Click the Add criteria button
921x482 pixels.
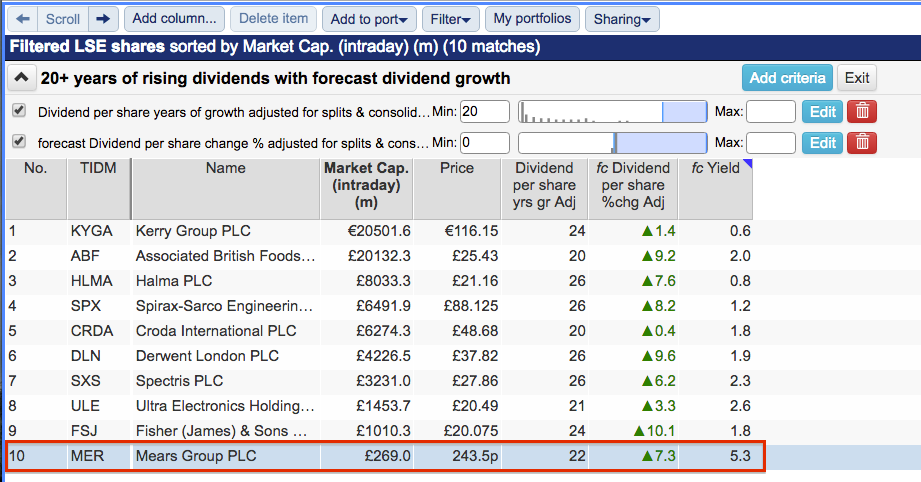coord(787,78)
